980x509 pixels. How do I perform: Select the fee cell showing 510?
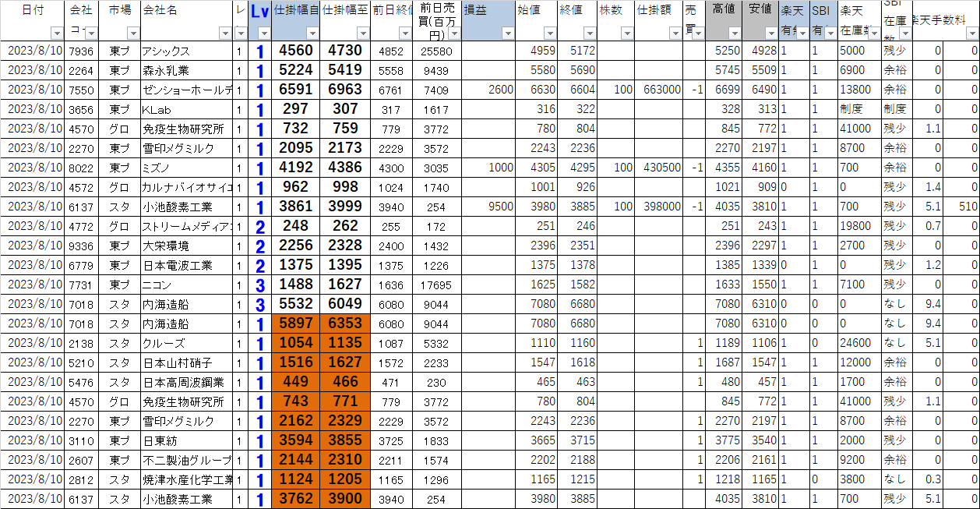coord(961,207)
